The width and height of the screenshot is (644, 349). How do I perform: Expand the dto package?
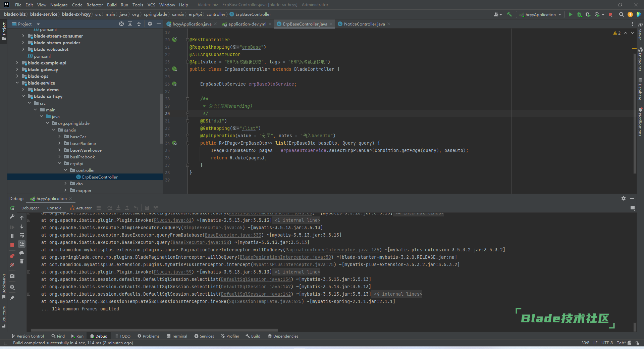[65, 184]
